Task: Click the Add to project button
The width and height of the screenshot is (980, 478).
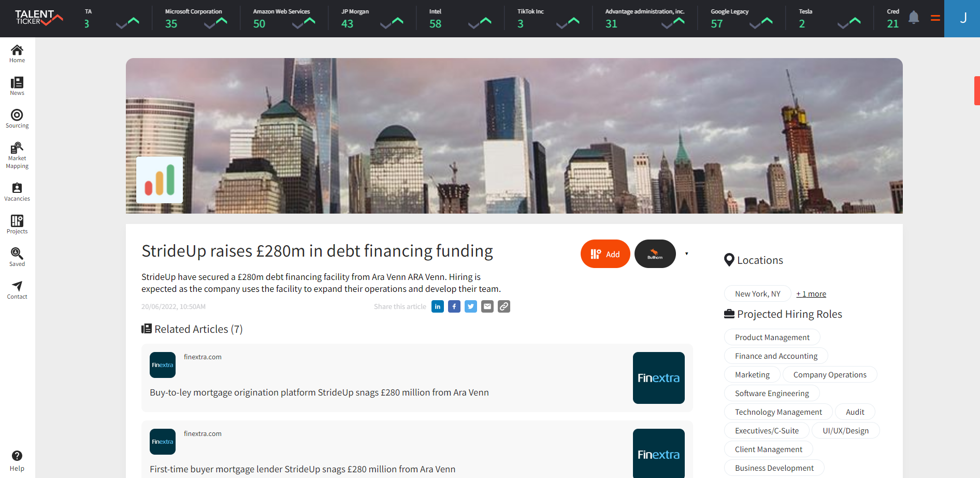Action: [x=606, y=254]
